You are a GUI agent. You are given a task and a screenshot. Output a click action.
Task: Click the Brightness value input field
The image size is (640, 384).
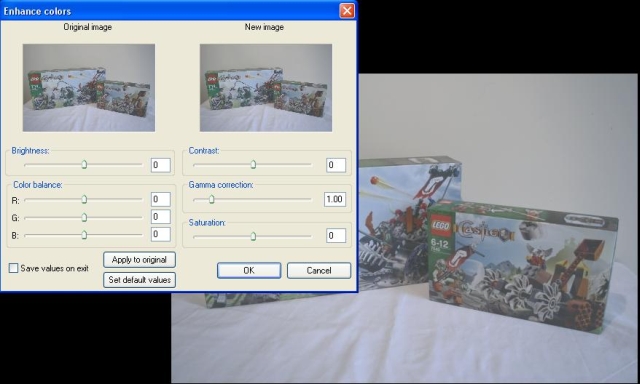tap(160, 165)
